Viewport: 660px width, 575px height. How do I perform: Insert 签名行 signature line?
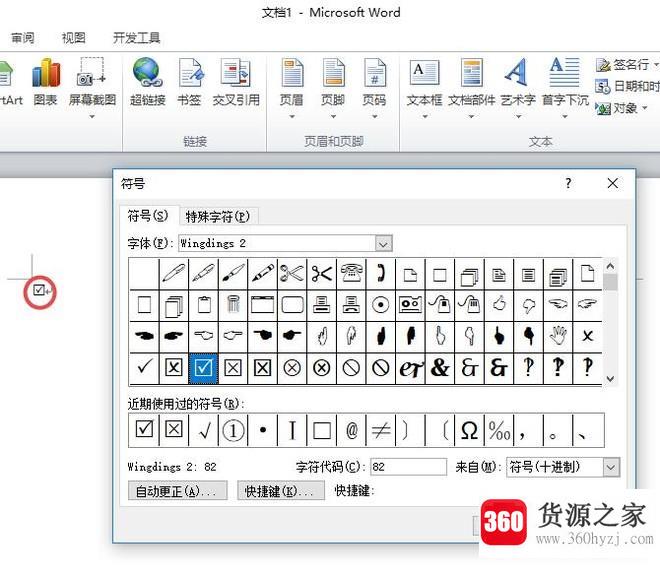click(627, 65)
